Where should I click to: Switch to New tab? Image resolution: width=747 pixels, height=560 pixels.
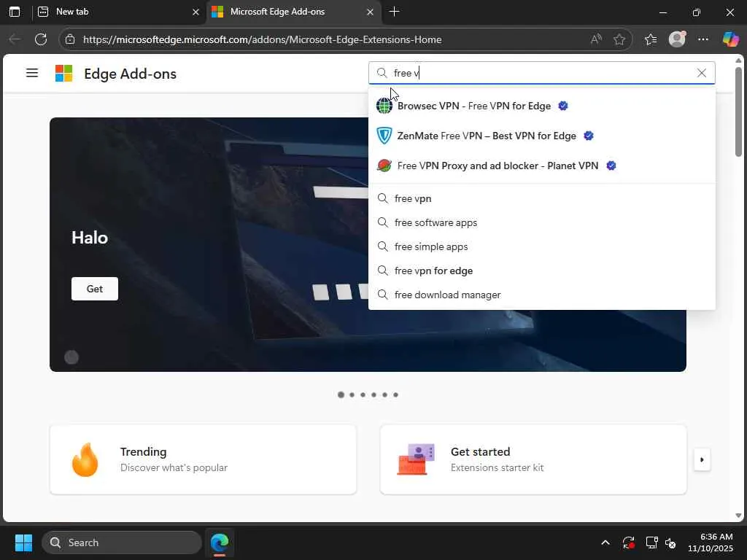118,12
